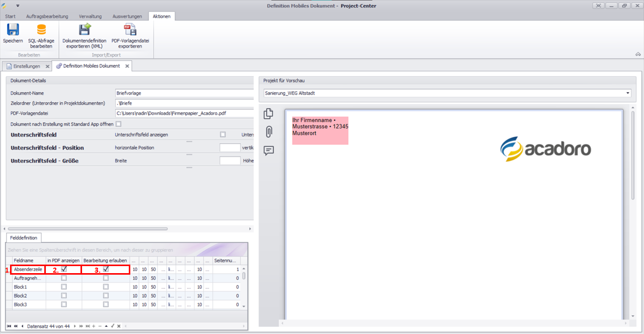
Task: Check 'Dokument nach Erstellung mit Standard App öffnen'
Action: tap(119, 124)
